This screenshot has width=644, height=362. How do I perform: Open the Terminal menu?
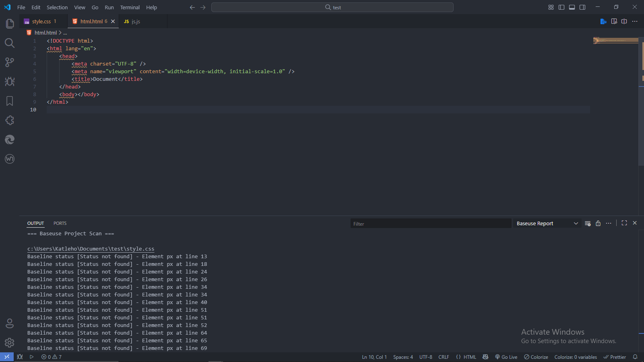click(x=130, y=7)
